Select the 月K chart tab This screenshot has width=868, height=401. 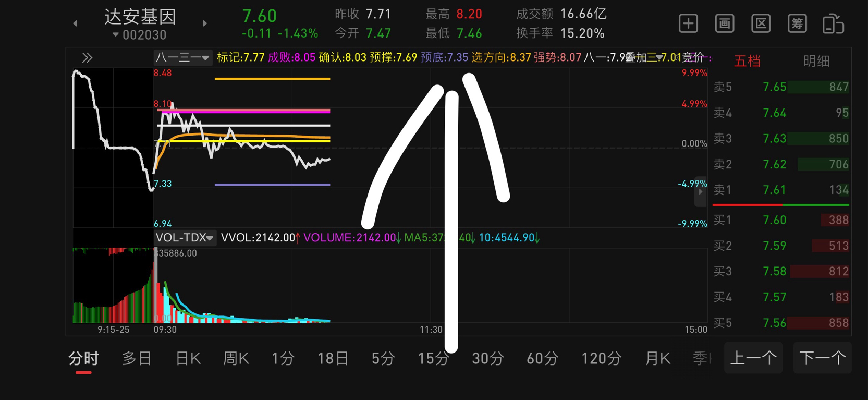click(658, 359)
